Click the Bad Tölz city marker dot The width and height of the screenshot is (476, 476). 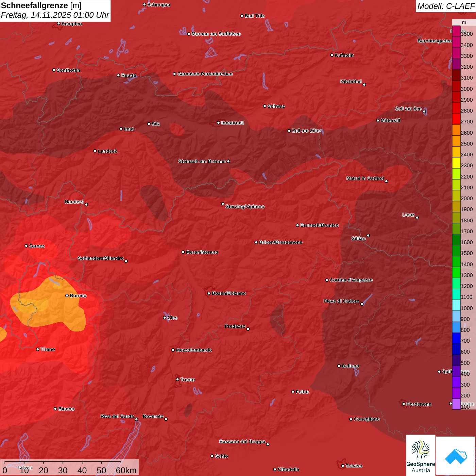(x=242, y=16)
